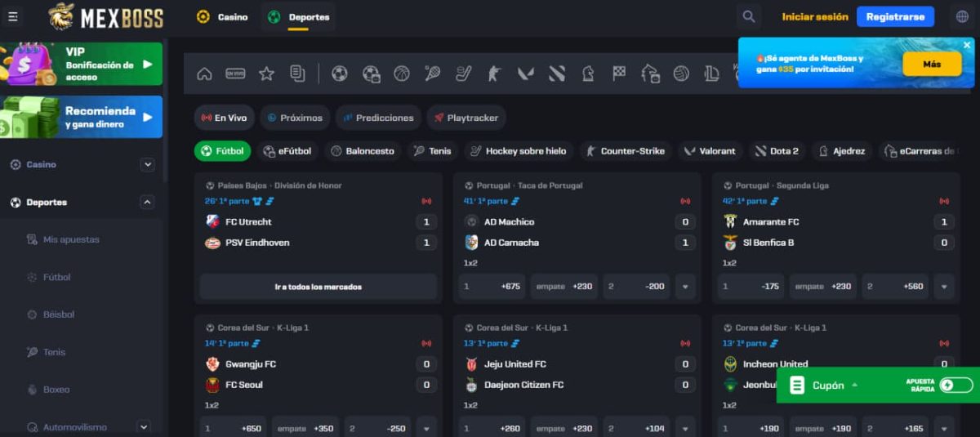Click the MexBoss logo

pyautogui.click(x=105, y=16)
